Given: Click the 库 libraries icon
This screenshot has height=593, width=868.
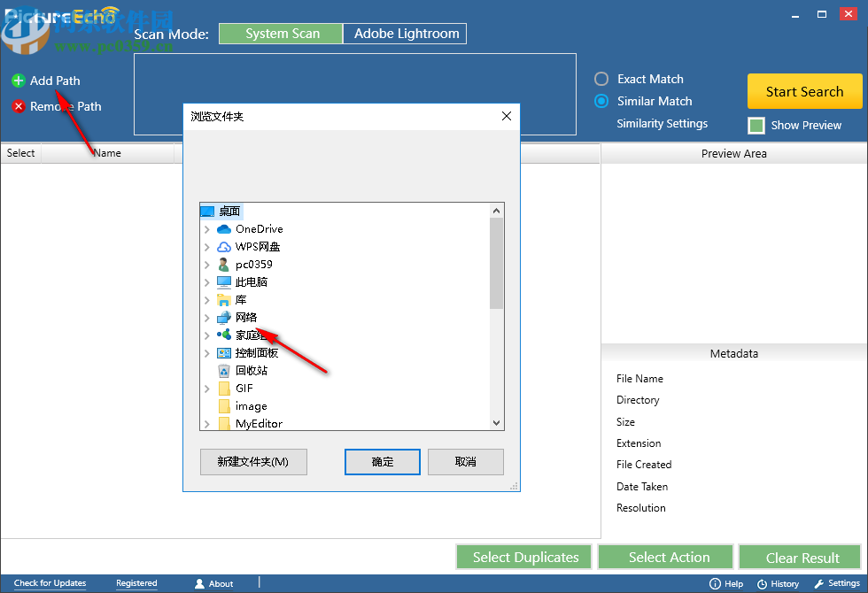Looking at the screenshot, I should coord(224,300).
